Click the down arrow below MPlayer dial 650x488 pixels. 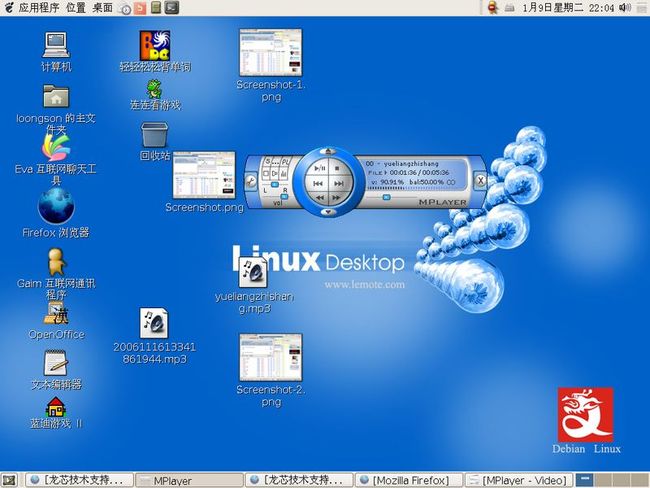(328, 212)
